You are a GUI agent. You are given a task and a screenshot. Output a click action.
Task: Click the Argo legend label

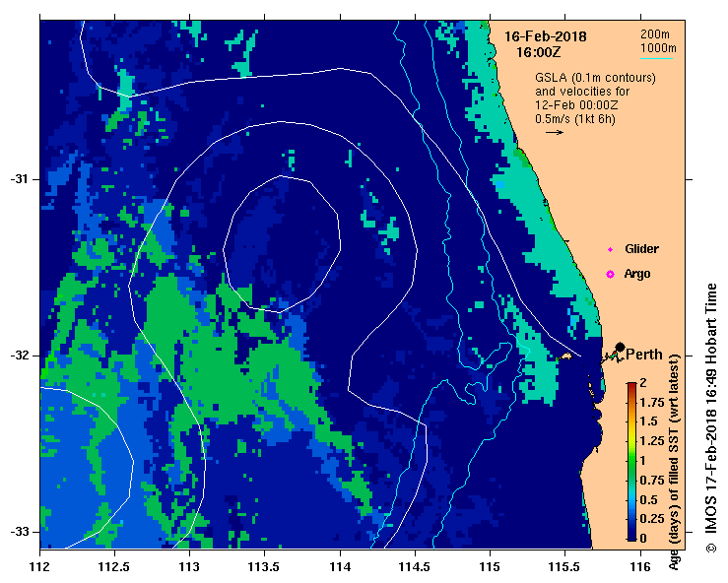click(637, 274)
